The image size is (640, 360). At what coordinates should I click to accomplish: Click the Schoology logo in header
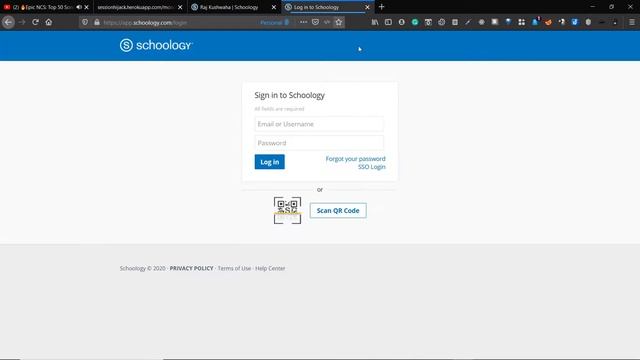(156, 45)
